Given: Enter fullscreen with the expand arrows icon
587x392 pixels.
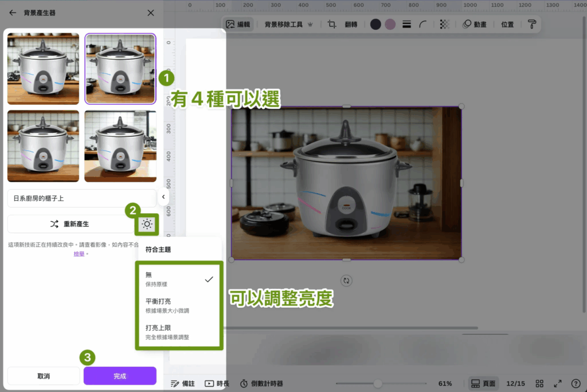Looking at the screenshot, I should (558, 383).
